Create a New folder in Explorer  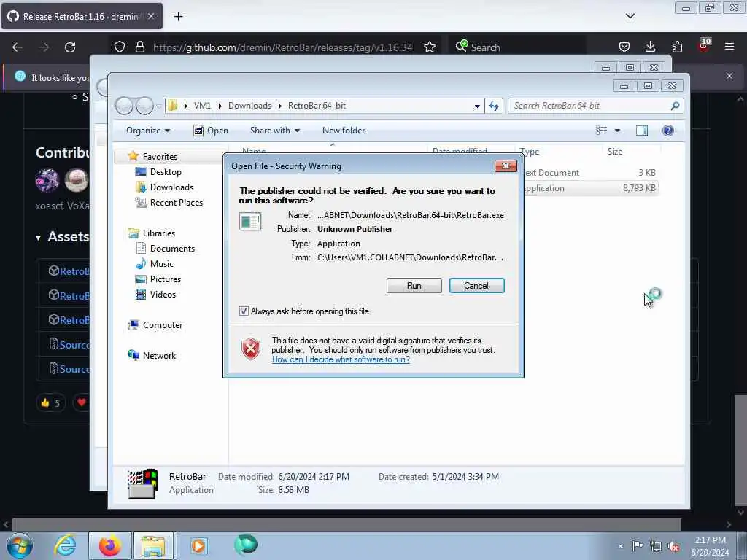click(x=344, y=131)
